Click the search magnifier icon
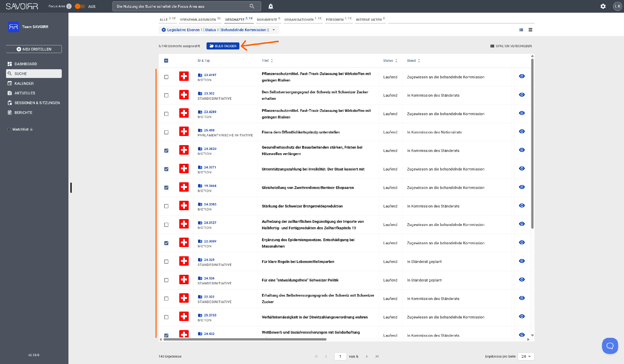The width and height of the screenshot is (624, 364). click(252, 6)
